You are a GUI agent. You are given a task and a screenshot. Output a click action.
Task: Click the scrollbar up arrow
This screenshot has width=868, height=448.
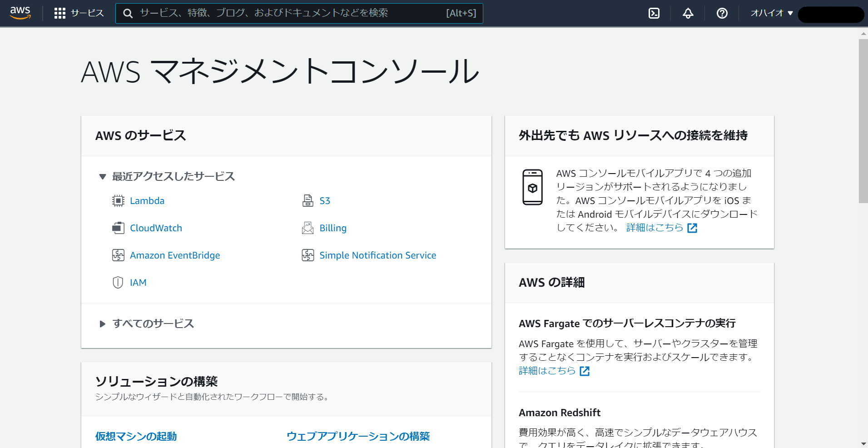click(863, 34)
